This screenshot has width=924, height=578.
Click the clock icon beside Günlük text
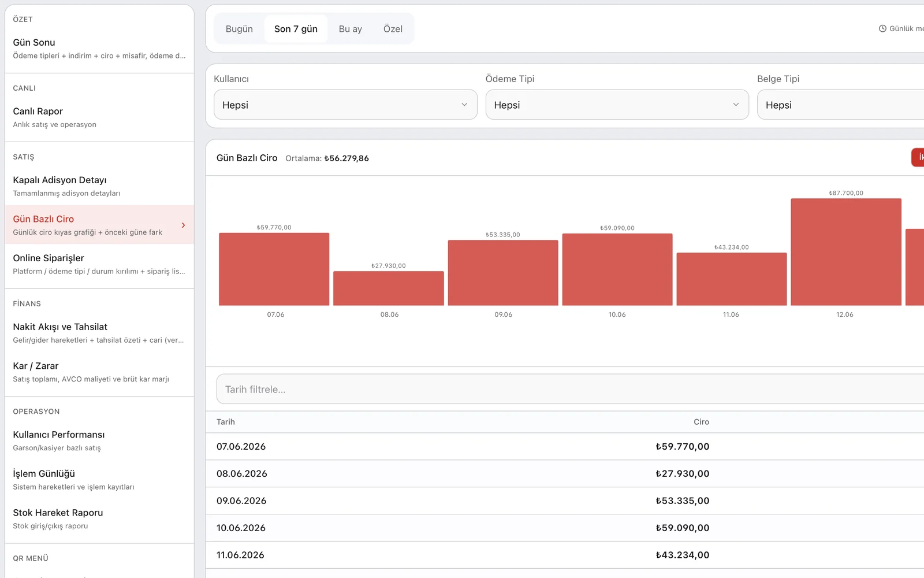(x=882, y=28)
